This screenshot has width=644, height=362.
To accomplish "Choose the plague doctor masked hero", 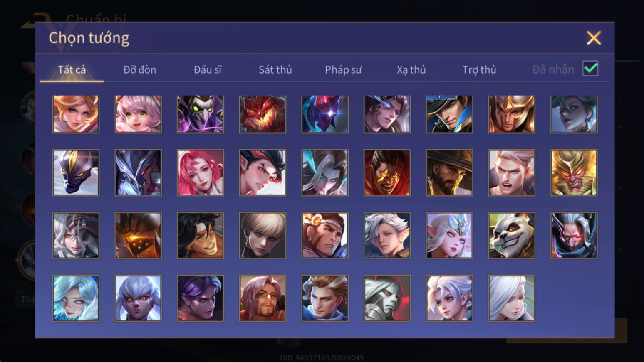I will [201, 114].
